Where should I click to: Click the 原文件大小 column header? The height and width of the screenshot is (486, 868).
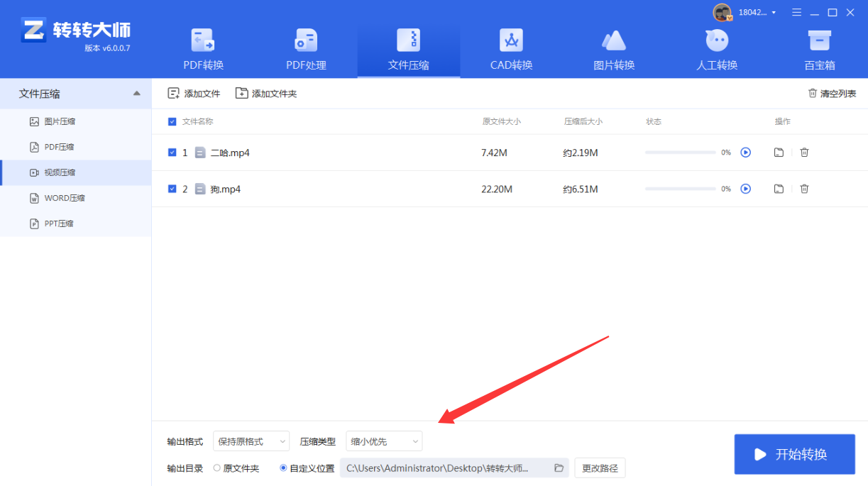(502, 122)
